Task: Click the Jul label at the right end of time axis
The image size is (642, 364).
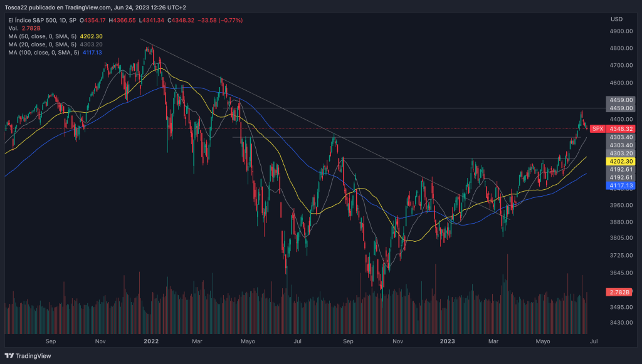Action: 594,341
